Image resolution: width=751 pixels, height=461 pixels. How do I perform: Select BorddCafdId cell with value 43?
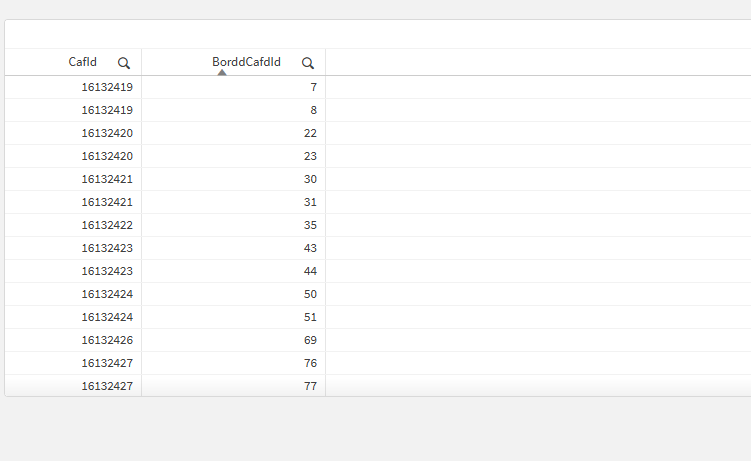pos(310,248)
